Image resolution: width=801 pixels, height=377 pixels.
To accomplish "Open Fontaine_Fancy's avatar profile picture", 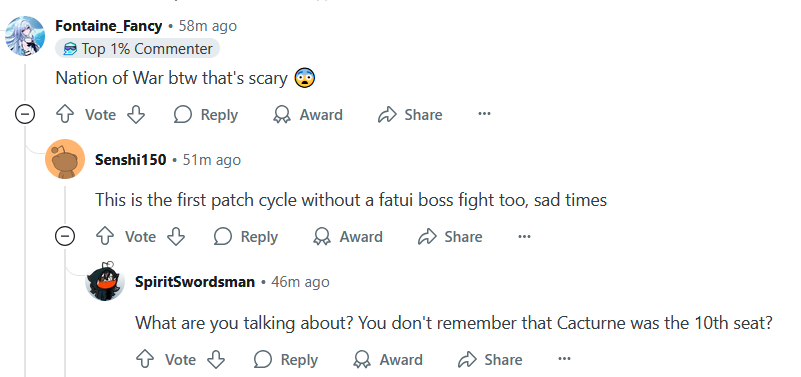I will point(25,36).
